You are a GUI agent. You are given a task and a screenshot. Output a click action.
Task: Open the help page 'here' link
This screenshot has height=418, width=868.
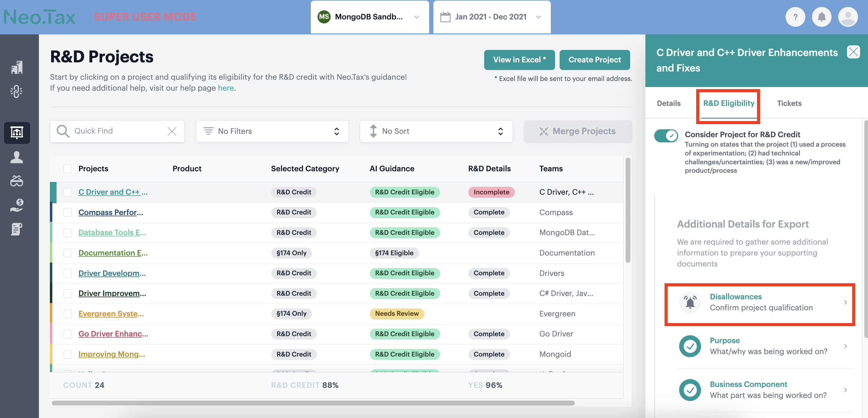[226, 88]
